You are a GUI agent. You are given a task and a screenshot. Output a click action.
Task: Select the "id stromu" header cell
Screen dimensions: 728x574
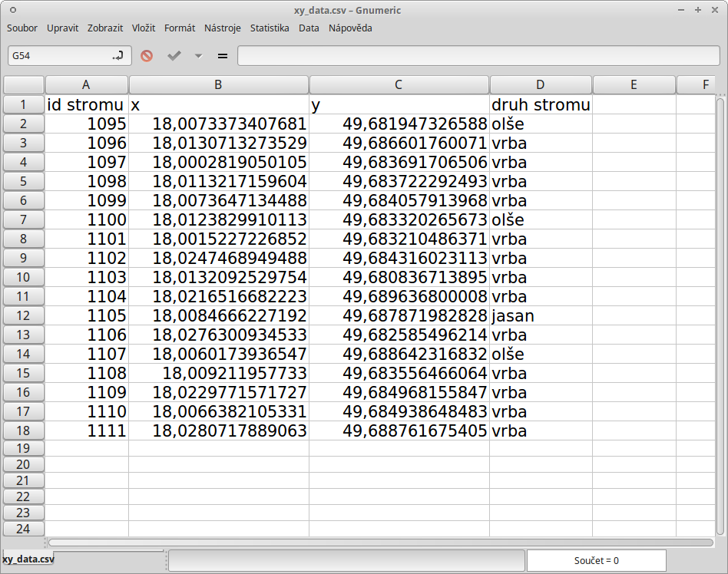(86, 104)
